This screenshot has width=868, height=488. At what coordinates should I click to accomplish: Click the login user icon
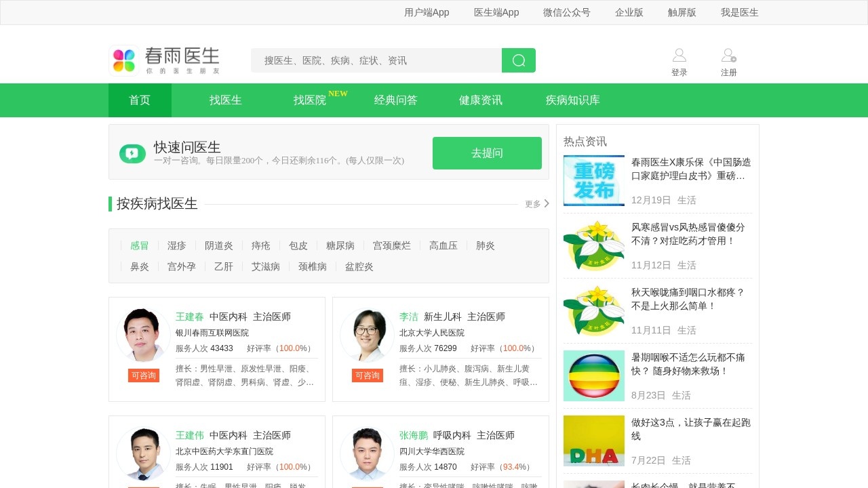coord(679,56)
